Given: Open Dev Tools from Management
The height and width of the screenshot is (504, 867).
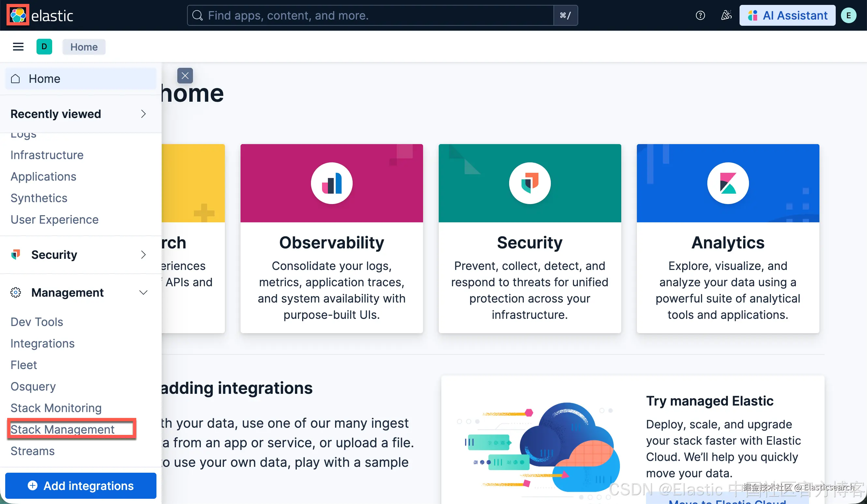Looking at the screenshot, I should [x=37, y=322].
